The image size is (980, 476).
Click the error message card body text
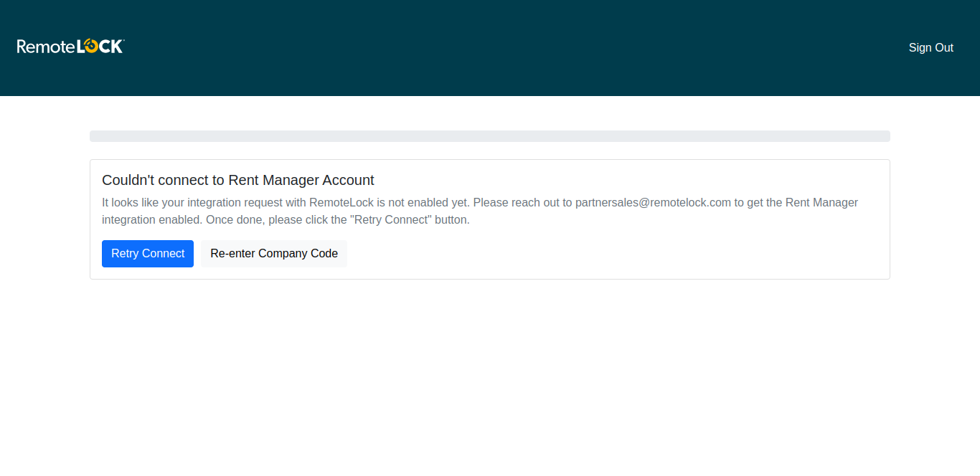coord(480,211)
